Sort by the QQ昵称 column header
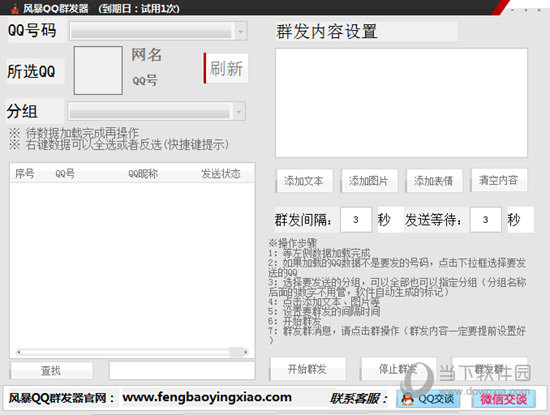 (x=143, y=174)
